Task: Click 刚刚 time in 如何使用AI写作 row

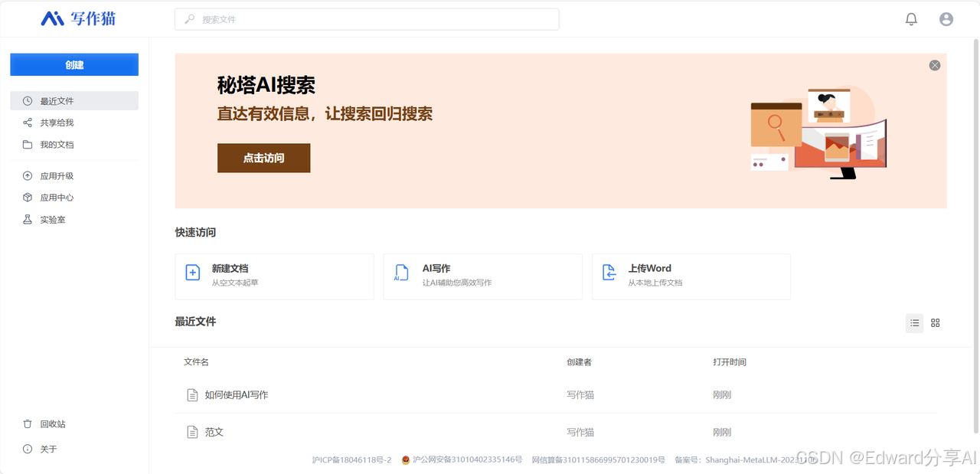Action: click(x=722, y=395)
